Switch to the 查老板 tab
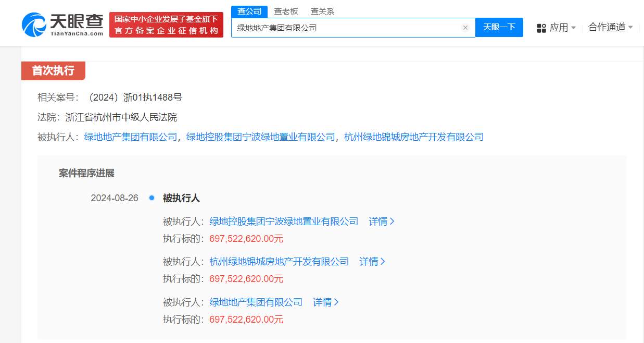This screenshot has height=343, width=644. click(286, 10)
